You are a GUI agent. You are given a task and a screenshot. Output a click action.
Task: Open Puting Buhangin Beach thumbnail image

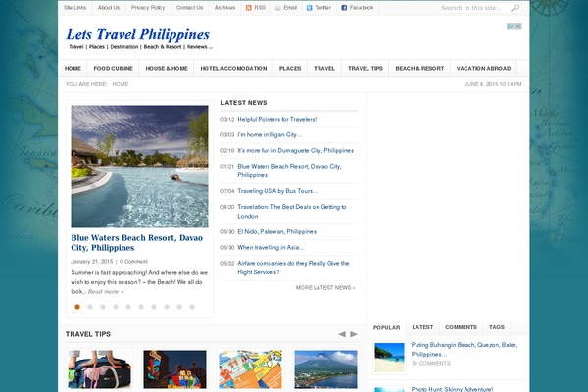(389, 358)
